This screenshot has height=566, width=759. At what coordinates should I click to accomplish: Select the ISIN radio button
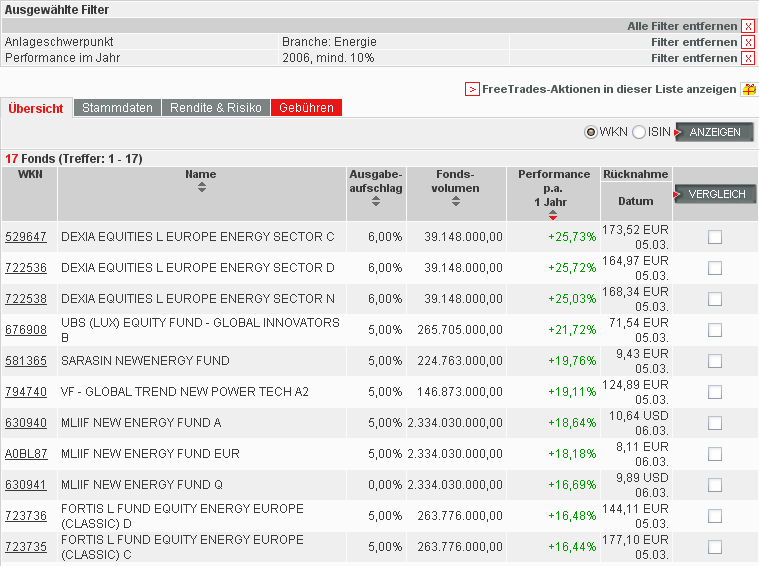(639, 132)
